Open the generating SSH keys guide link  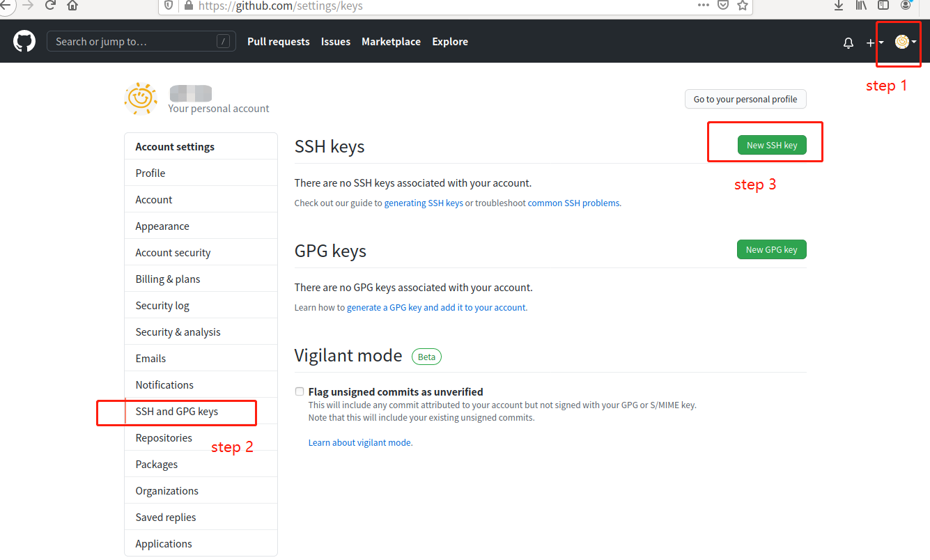click(x=424, y=203)
